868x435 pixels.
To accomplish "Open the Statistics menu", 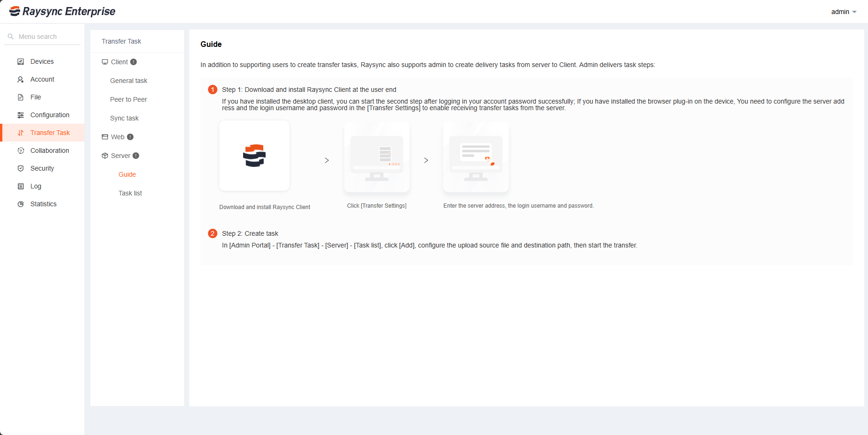I will [43, 204].
